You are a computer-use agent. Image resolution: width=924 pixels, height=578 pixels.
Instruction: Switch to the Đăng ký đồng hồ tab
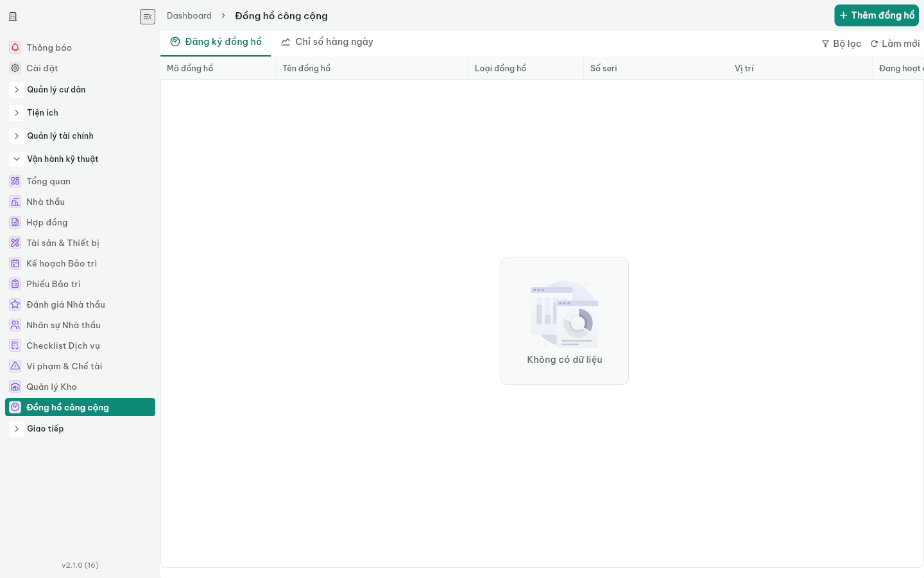[216, 42]
